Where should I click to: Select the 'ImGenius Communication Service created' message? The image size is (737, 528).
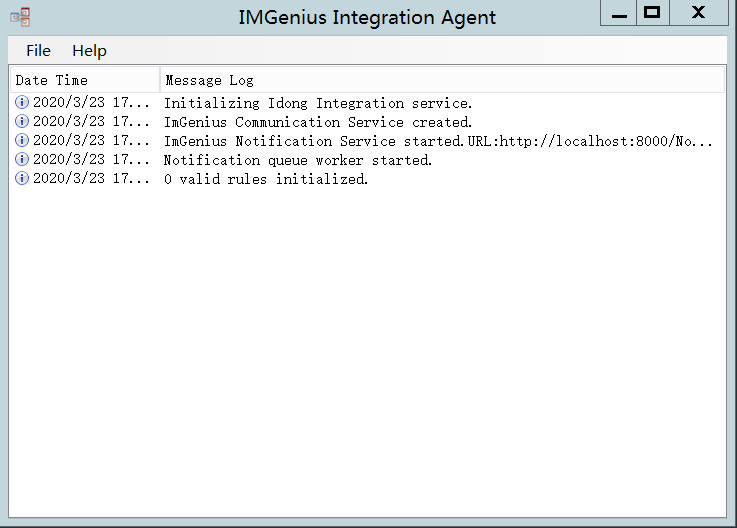[317, 122]
